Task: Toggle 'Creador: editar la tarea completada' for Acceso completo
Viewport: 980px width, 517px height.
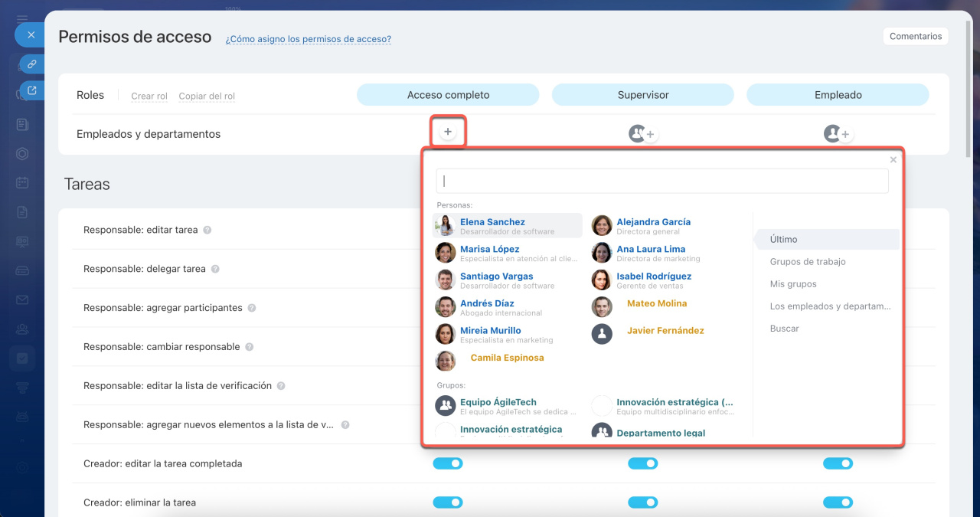Action: [448, 463]
